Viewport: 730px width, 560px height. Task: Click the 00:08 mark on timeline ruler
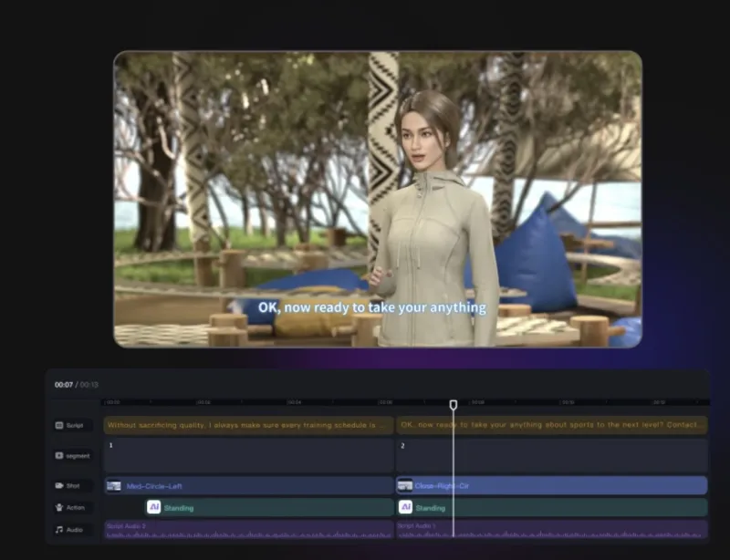click(477, 402)
